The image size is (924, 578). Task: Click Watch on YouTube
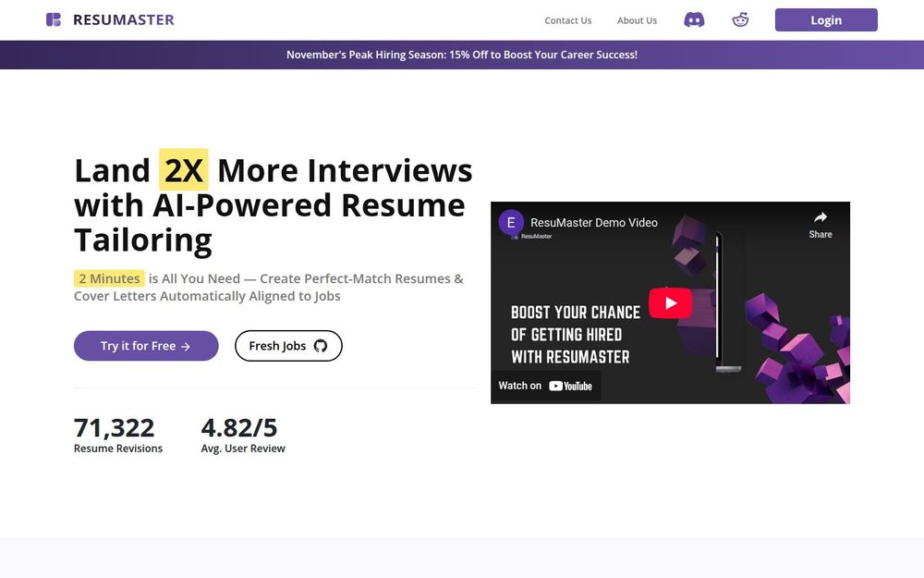(x=545, y=386)
